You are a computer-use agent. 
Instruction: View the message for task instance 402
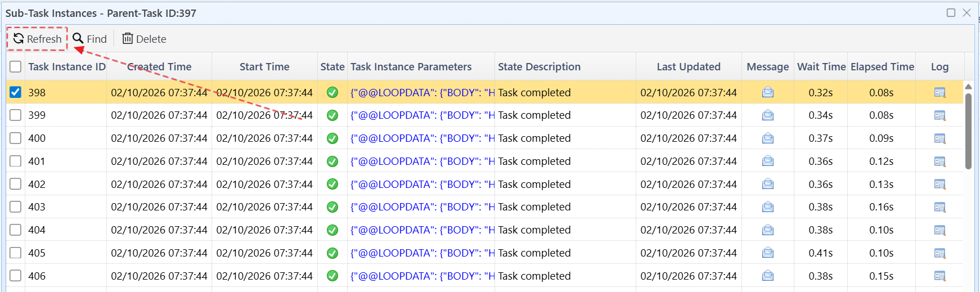[x=767, y=184]
